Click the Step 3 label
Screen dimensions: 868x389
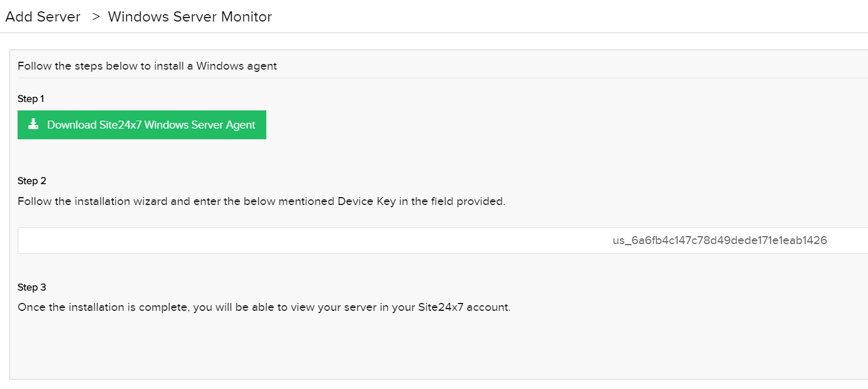32,288
